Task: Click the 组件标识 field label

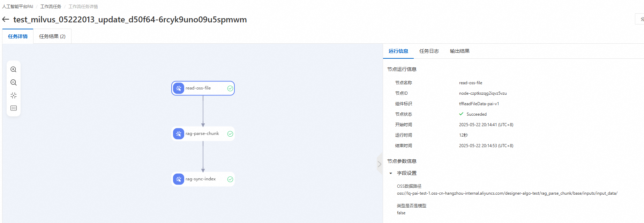Action: 404,104
